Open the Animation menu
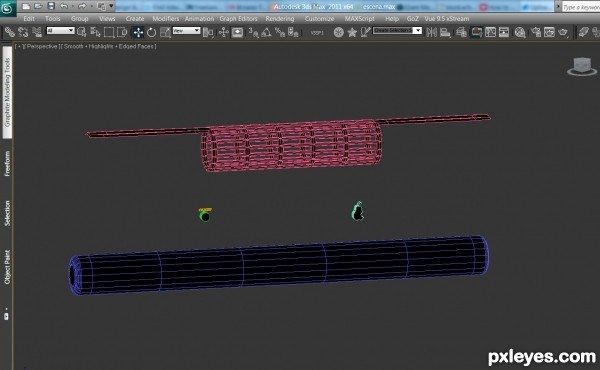The image size is (600, 370). (x=199, y=19)
